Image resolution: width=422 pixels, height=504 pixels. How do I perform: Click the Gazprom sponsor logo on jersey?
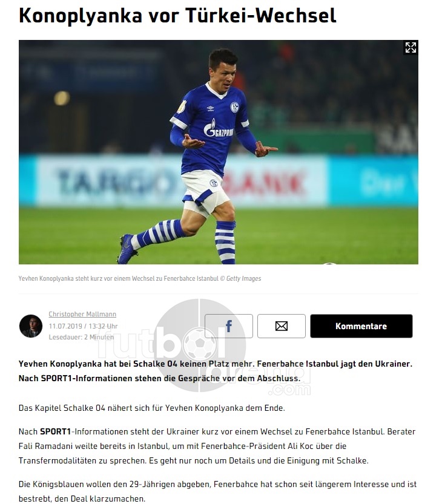coord(219,128)
